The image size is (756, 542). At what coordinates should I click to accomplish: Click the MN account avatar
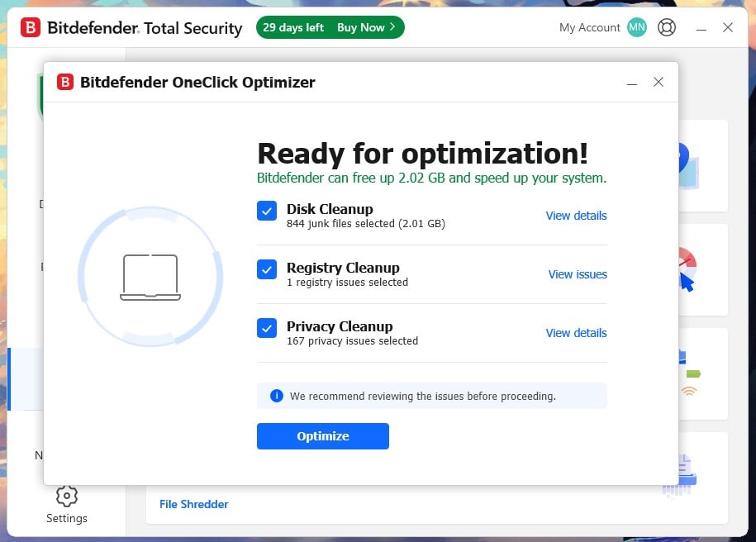[x=636, y=27]
